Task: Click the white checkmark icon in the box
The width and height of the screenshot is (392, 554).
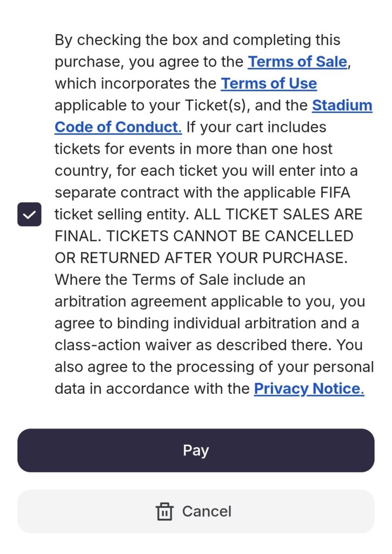Action: pos(29,214)
